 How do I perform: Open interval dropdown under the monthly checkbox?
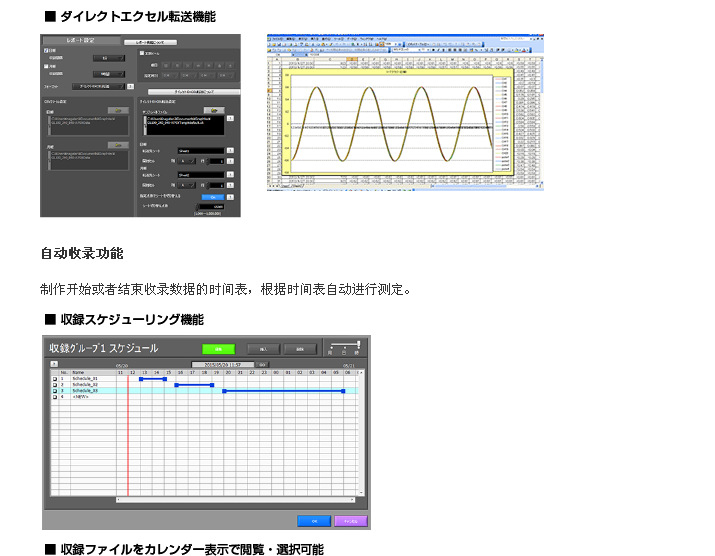point(109,74)
